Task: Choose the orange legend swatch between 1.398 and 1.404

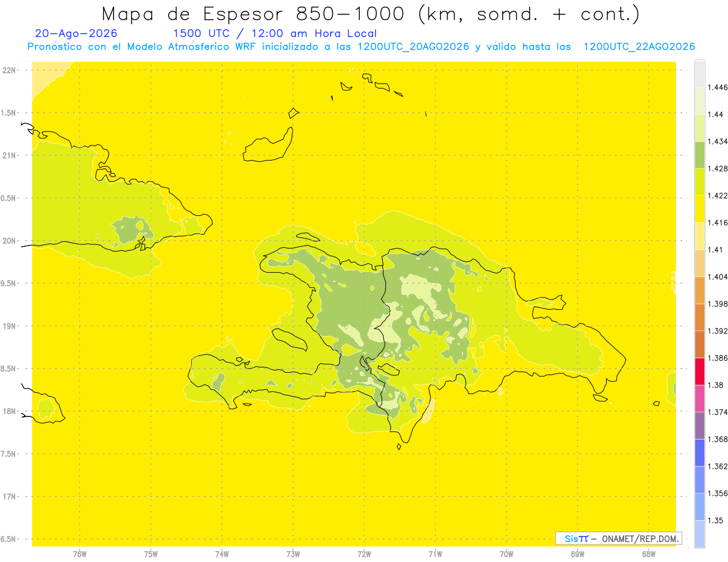Action: pyautogui.click(x=699, y=290)
